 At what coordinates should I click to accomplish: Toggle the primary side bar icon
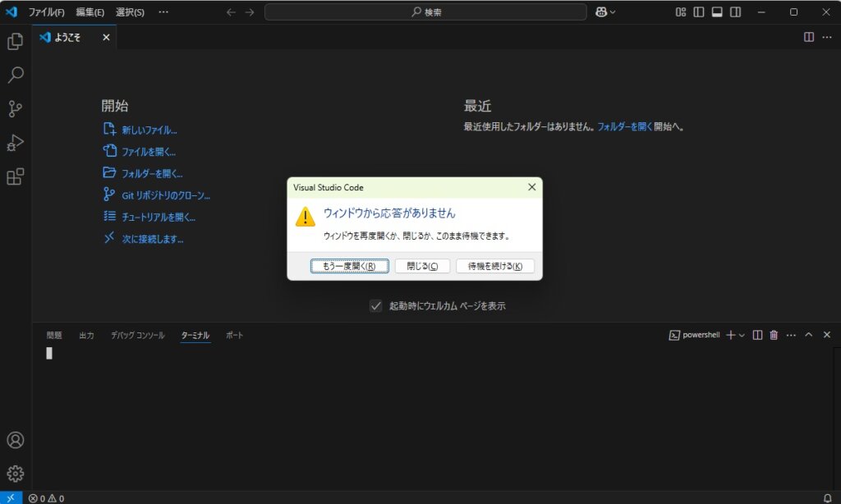(x=699, y=11)
